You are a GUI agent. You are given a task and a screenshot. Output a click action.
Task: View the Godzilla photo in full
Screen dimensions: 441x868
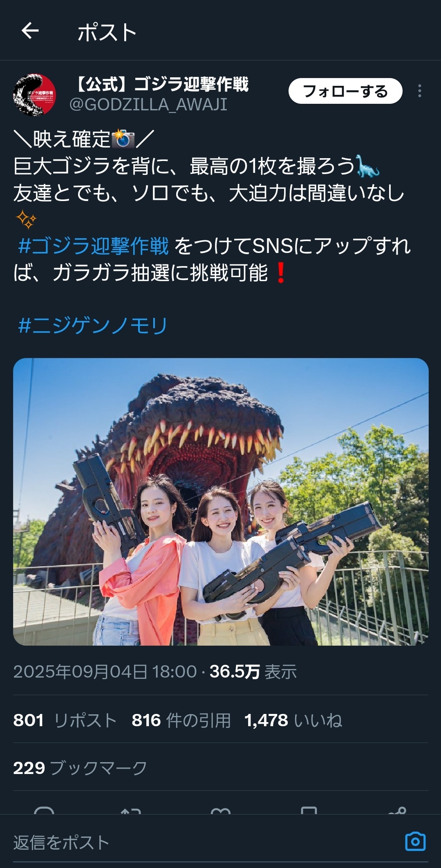pyautogui.click(x=221, y=502)
